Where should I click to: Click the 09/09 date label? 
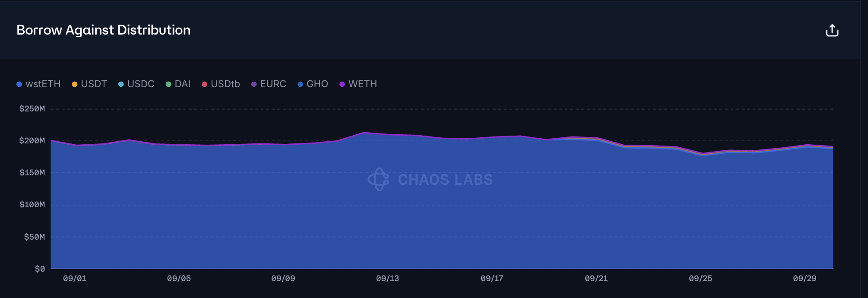[283, 279]
